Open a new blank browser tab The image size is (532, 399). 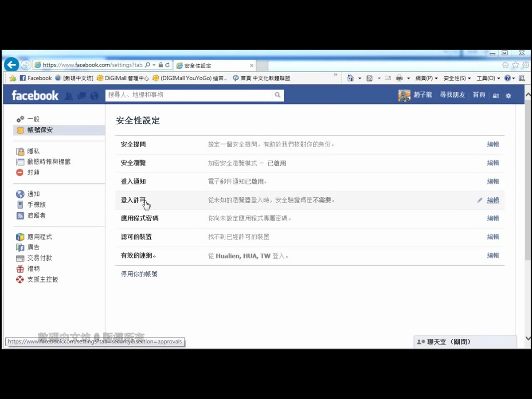262,66
